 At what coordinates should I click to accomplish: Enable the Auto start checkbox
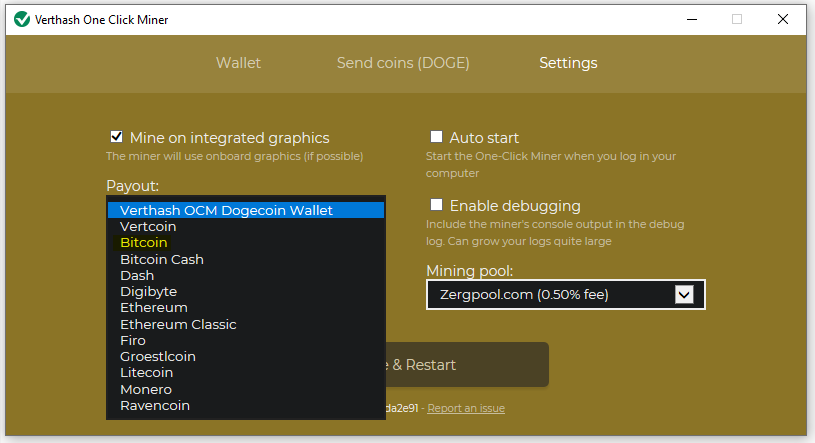coord(437,137)
